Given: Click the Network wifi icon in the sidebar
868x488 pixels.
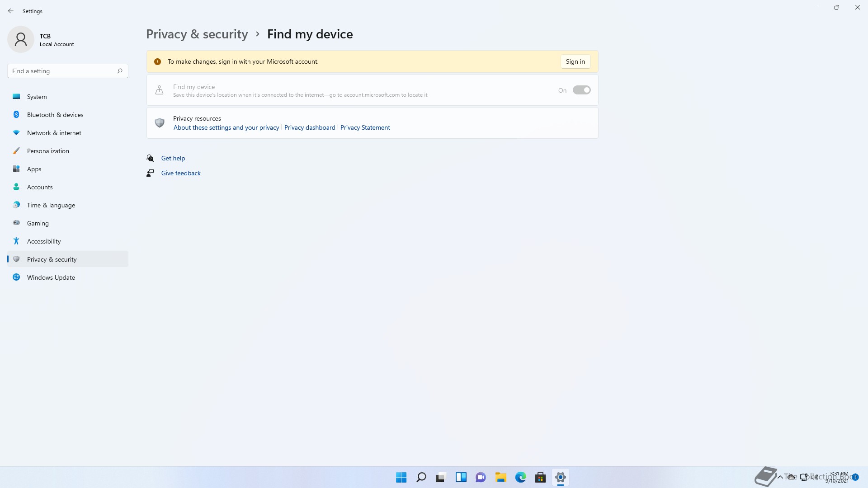Looking at the screenshot, I should pyautogui.click(x=16, y=132).
